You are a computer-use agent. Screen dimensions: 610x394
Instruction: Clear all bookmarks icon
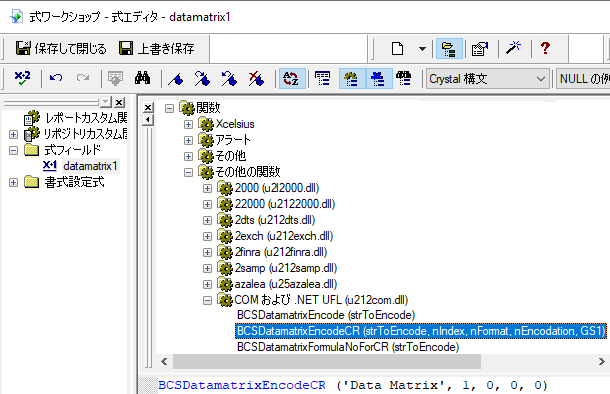click(256, 79)
